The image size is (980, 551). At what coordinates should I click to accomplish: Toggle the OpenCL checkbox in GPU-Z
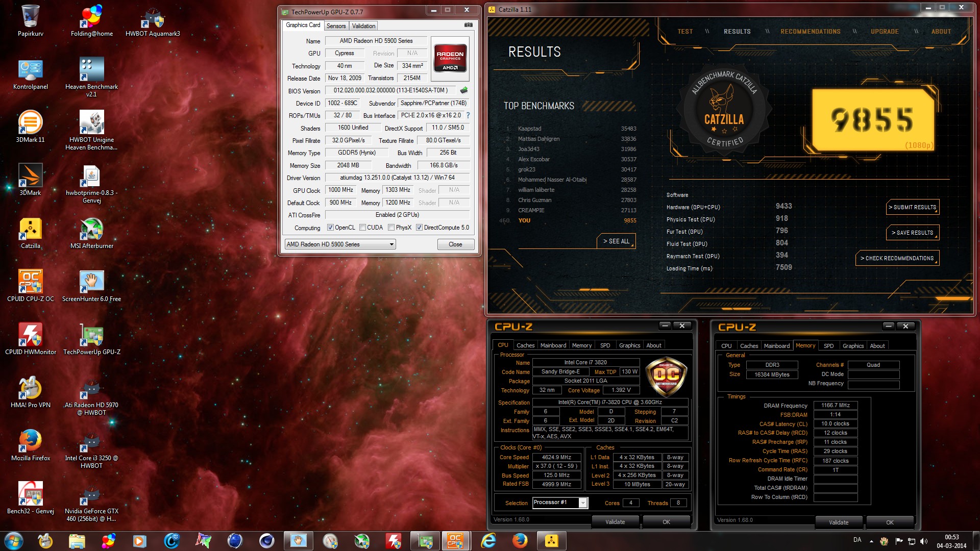pos(330,228)
